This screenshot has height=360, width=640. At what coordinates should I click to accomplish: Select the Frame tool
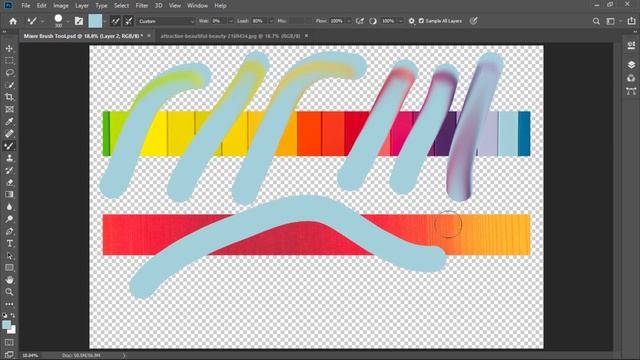(x=9, y=109)
